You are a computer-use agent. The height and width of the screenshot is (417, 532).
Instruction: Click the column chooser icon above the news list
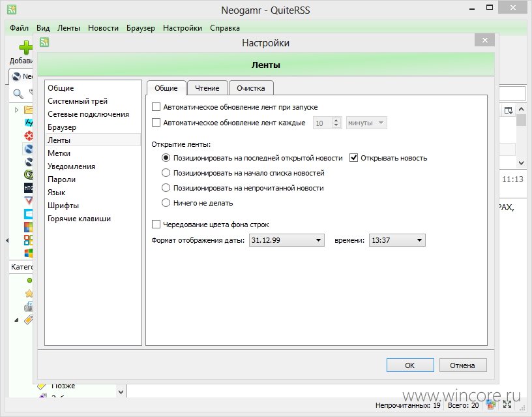click(508, 110)
